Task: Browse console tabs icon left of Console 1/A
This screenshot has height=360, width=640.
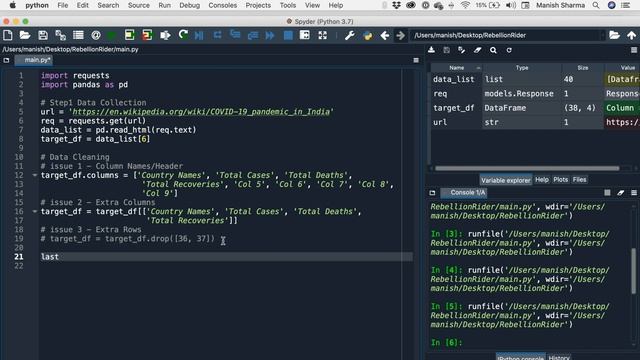Action: (x=432, y=193)
